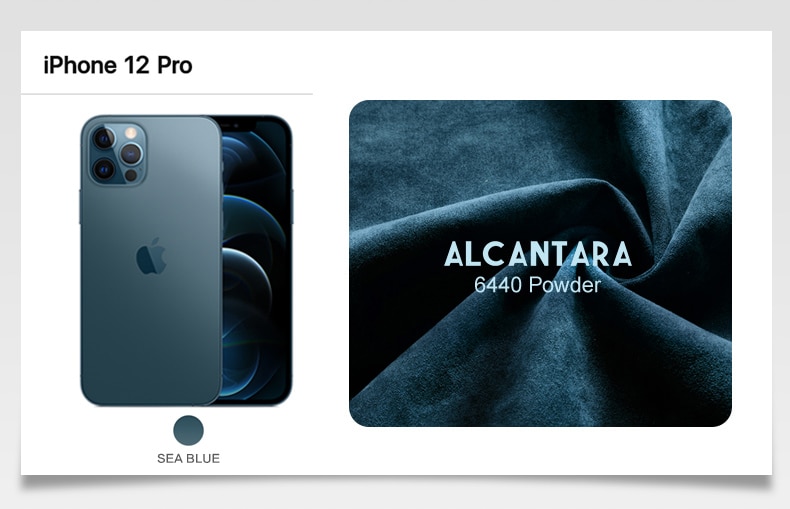Click the Apple logo on phone back

click(x=151, y=256)
